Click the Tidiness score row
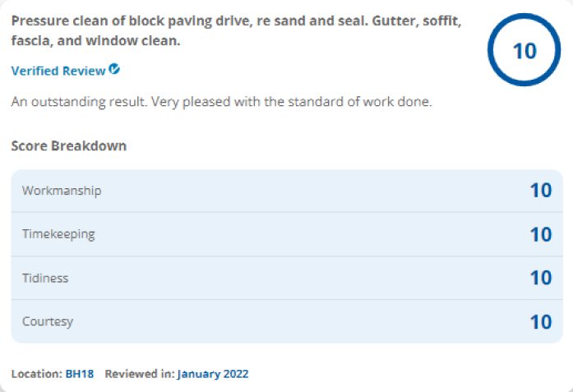 pos(287,278)
